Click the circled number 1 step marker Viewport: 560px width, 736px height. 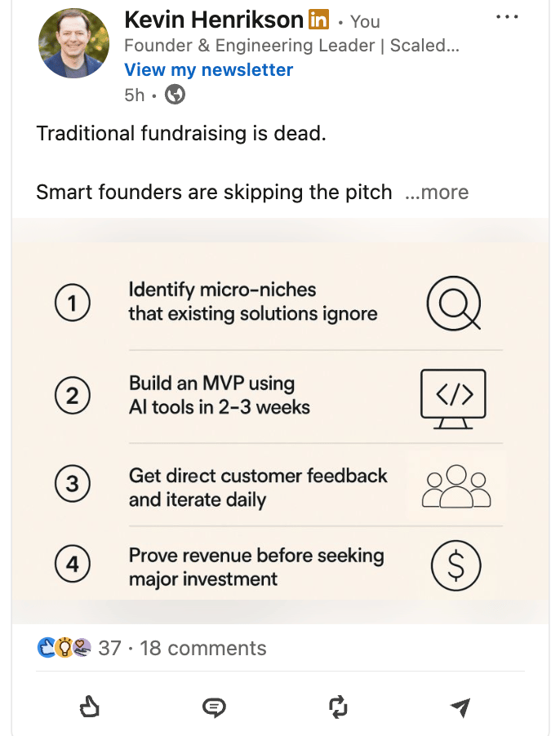73,303
